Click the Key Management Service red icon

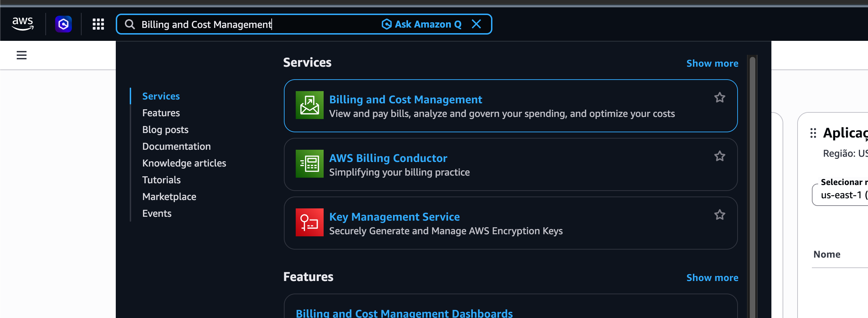coord(310,222)
